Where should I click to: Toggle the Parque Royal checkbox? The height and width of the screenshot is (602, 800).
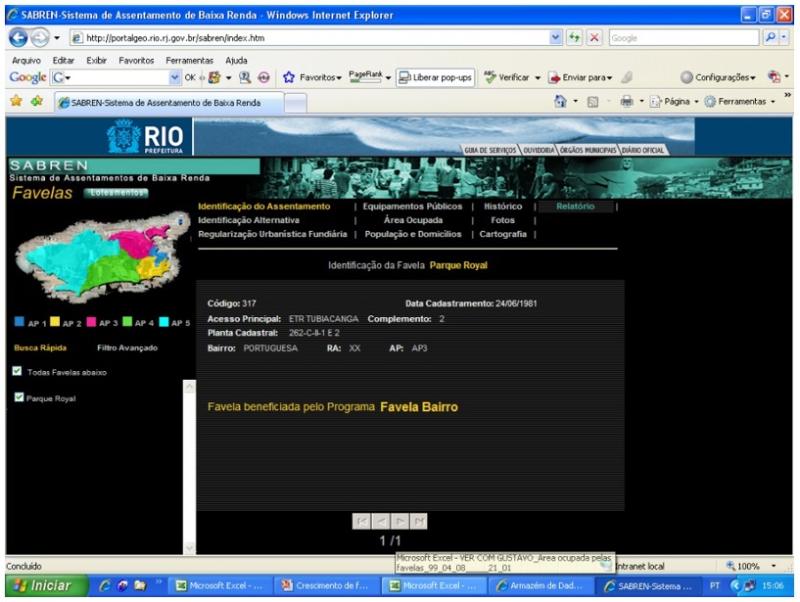pyautogui.click(x=18, y=398)
